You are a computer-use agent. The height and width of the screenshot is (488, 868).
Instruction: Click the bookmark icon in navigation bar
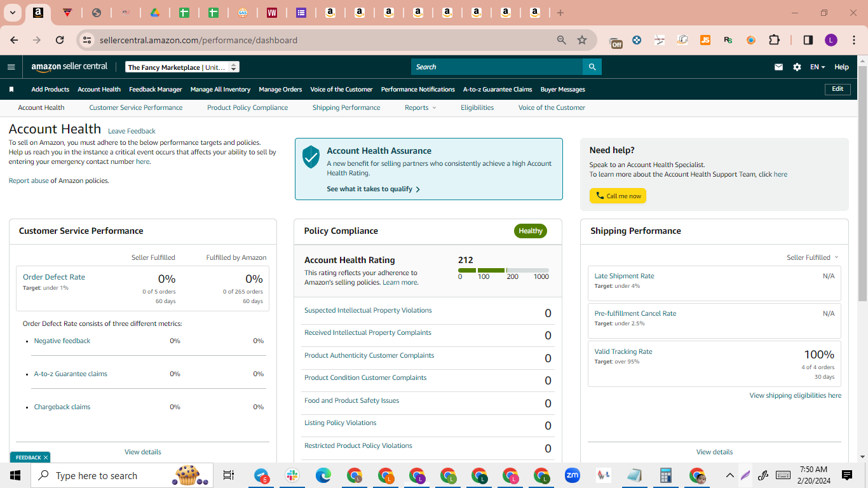pos(11,90)
